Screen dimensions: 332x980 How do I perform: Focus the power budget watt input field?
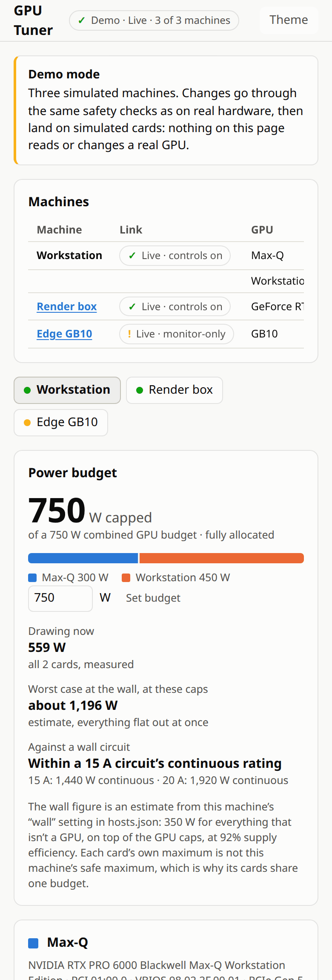tap(60, 598)
